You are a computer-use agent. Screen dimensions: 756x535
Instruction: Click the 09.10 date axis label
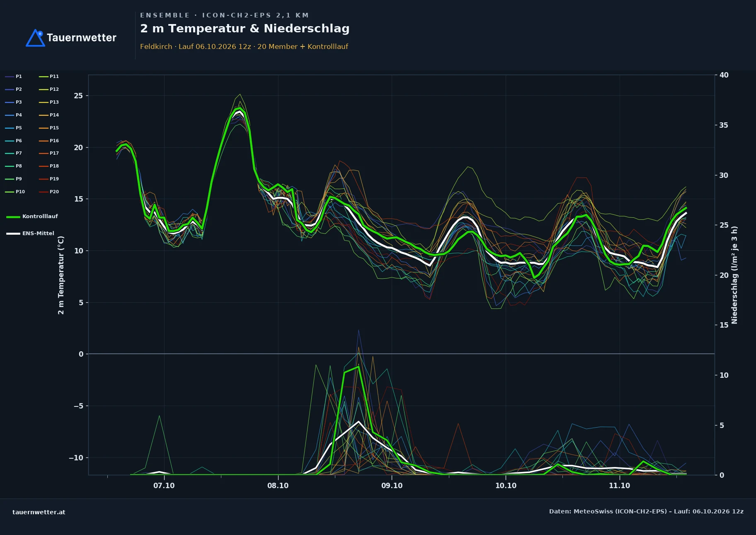[x=392, y=486]
